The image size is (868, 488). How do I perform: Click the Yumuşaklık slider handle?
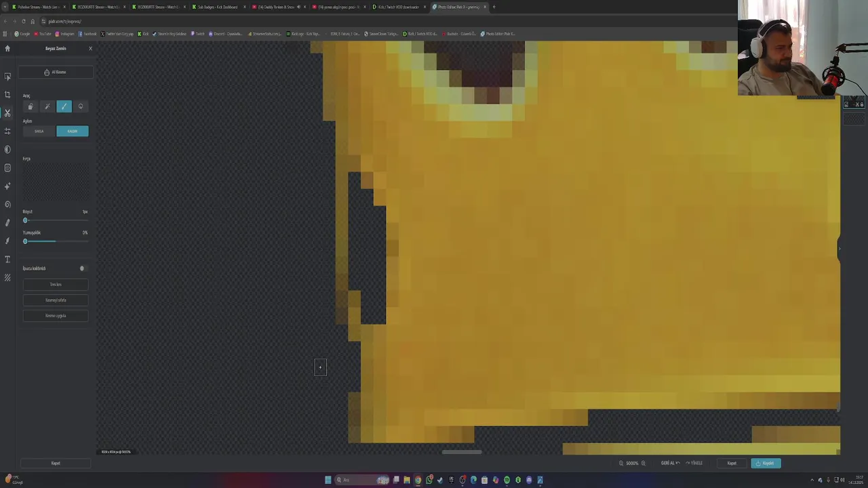point(25,241)
